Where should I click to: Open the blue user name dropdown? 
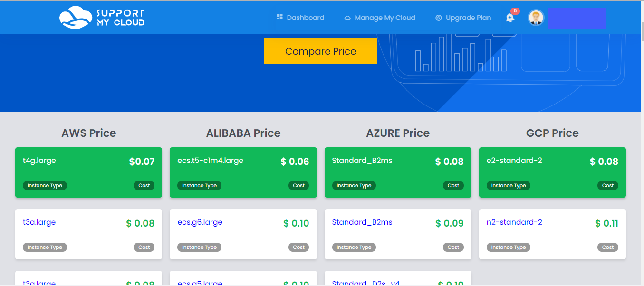coord(577,18)
